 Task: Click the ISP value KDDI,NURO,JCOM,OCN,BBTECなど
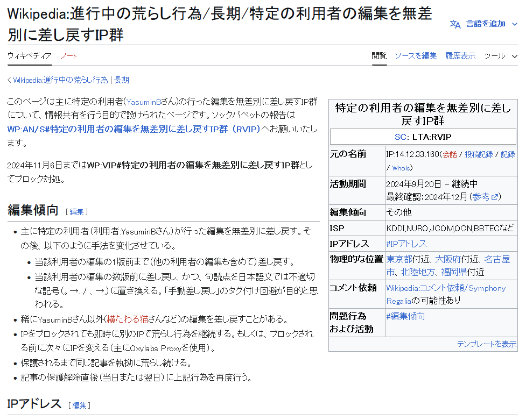[450, 228]
